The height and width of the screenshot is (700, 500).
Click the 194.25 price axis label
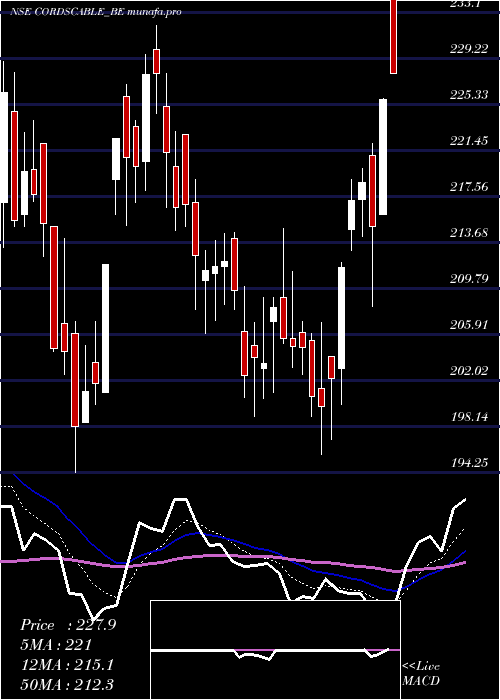(469, 463)
